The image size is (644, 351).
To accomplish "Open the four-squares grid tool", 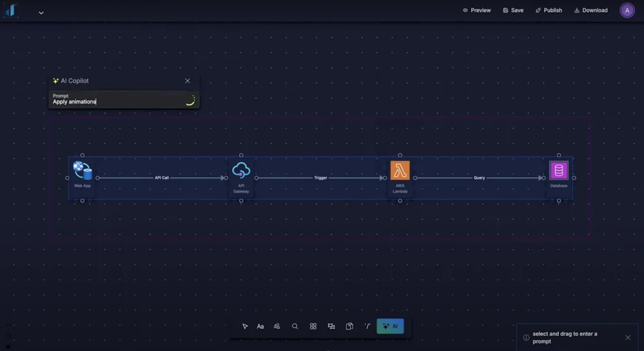I will point(313,326).
